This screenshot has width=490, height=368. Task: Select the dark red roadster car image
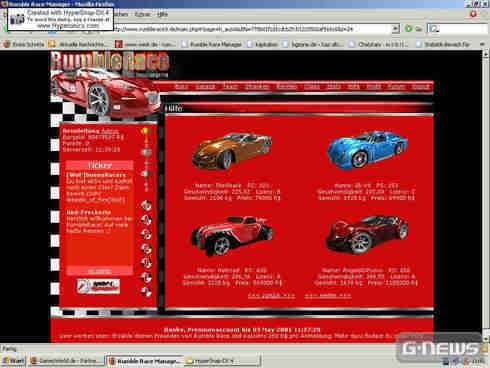point(367,234)
